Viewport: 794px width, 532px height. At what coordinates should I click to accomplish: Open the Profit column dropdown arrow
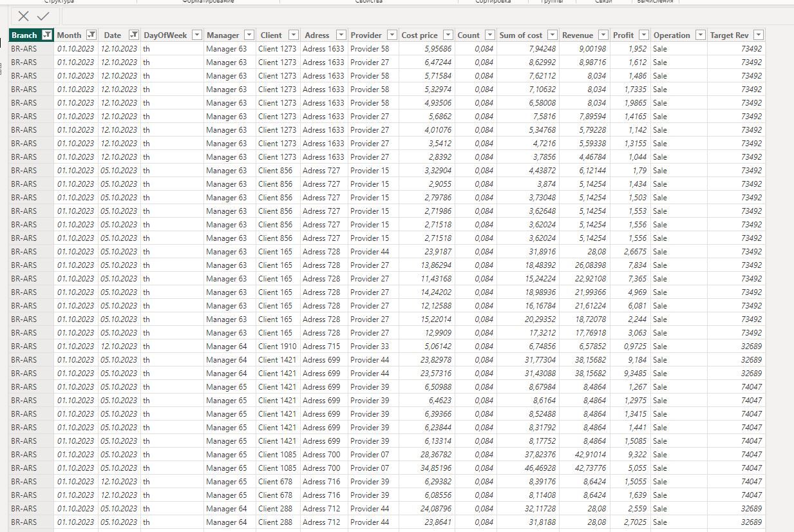(x=644, y=35)
